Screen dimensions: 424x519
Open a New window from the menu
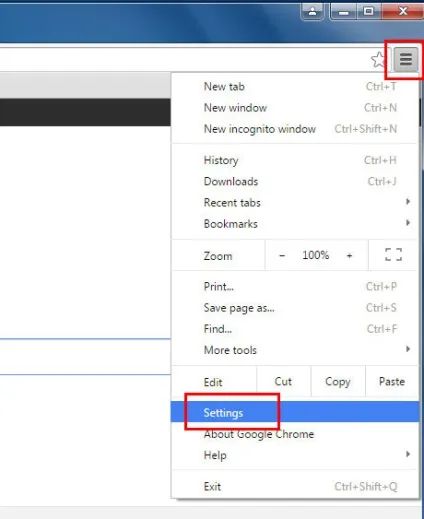pos(295,108)
